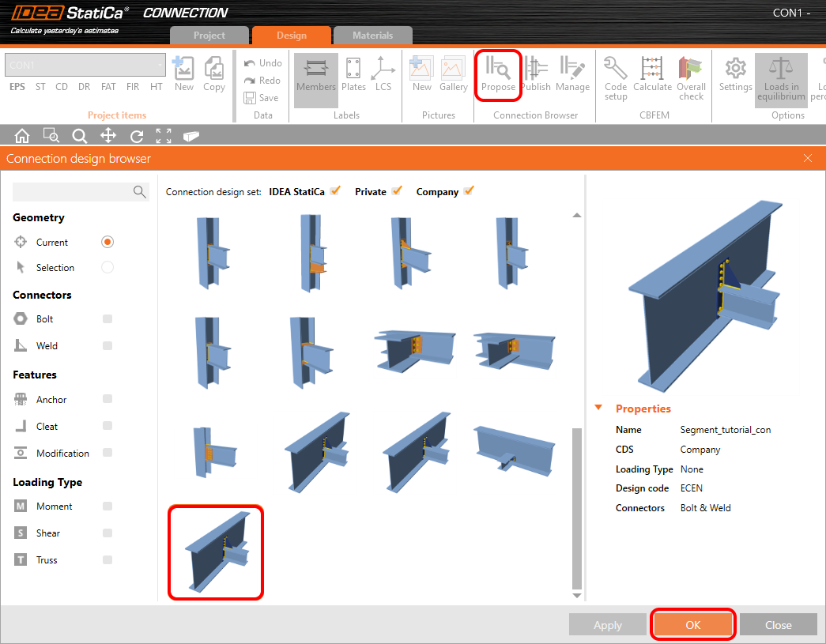The height and width of the screenshot is (644, 826).
Task: Create a New picture
Action: point(421,74)
